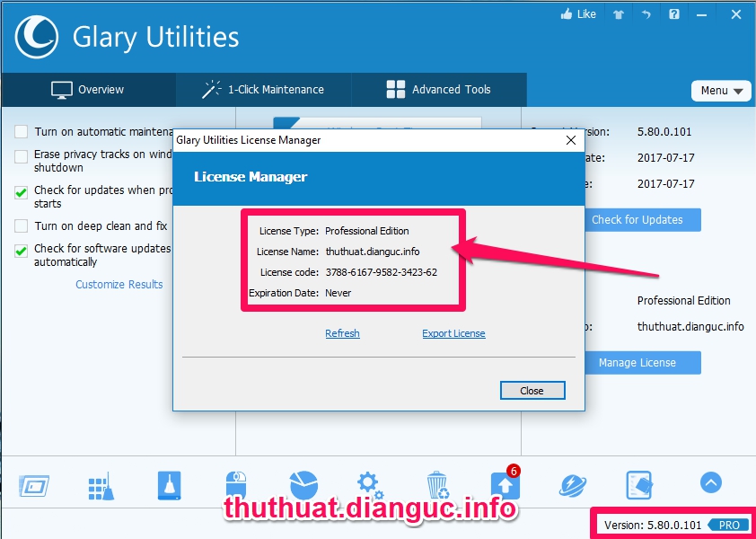Click the Like thumbs-up icon
Screen dimensions: 756x539
click(x=566, y=14)
